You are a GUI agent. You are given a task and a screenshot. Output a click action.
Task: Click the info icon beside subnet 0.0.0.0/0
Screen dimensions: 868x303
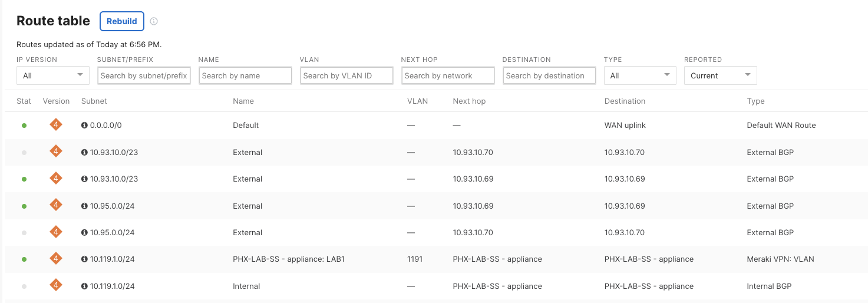(x=84, y=126)
